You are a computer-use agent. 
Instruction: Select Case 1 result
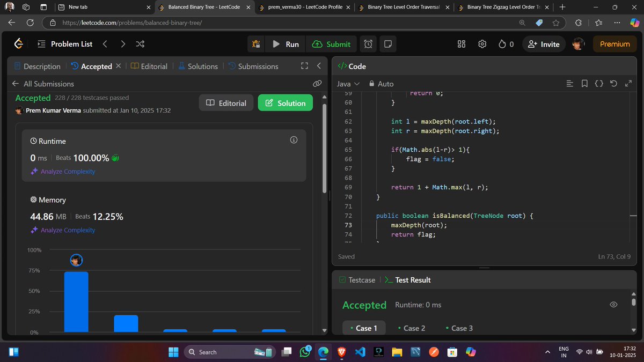364,328
